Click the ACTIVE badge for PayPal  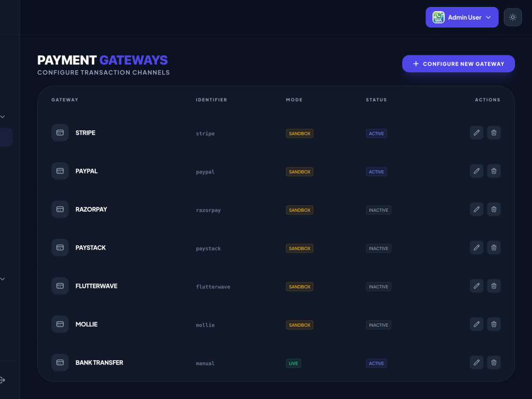(x=376, y=172)
